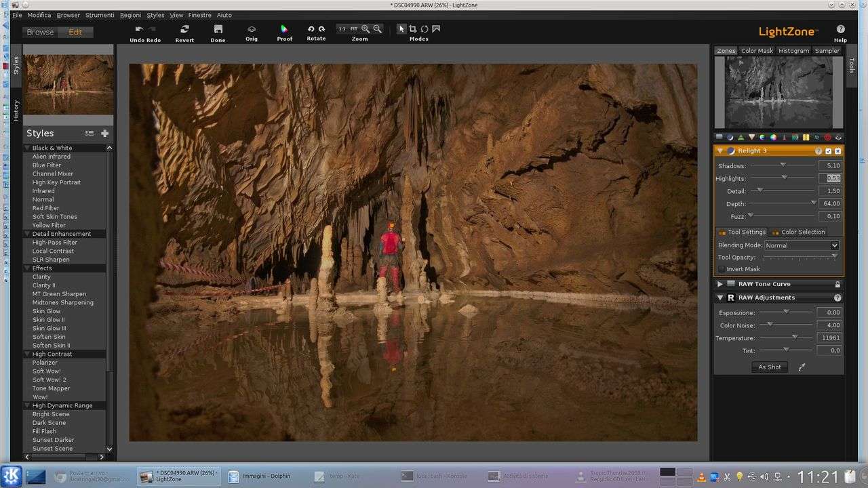The width and height of the screenshot is (868, 488).
Task: Pick white balance with the eyedropper
Action: (x=802, y=367)
